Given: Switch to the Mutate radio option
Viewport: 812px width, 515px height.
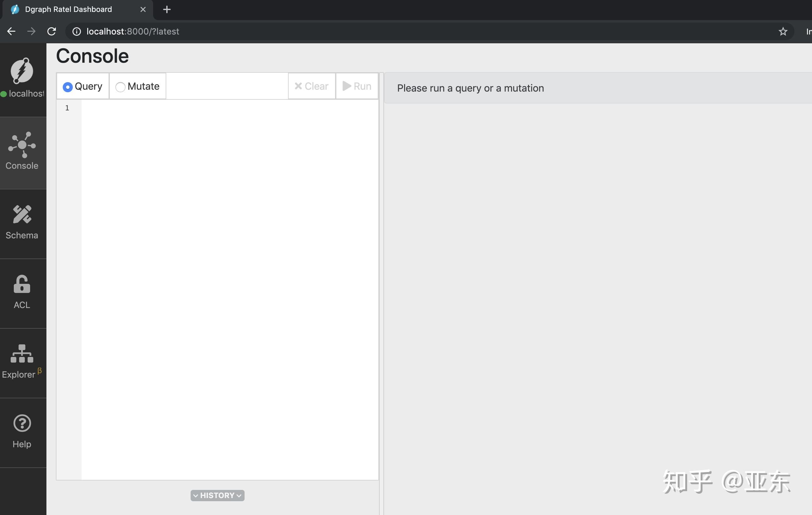Looking at the screenshot, I should pos(120,87).
